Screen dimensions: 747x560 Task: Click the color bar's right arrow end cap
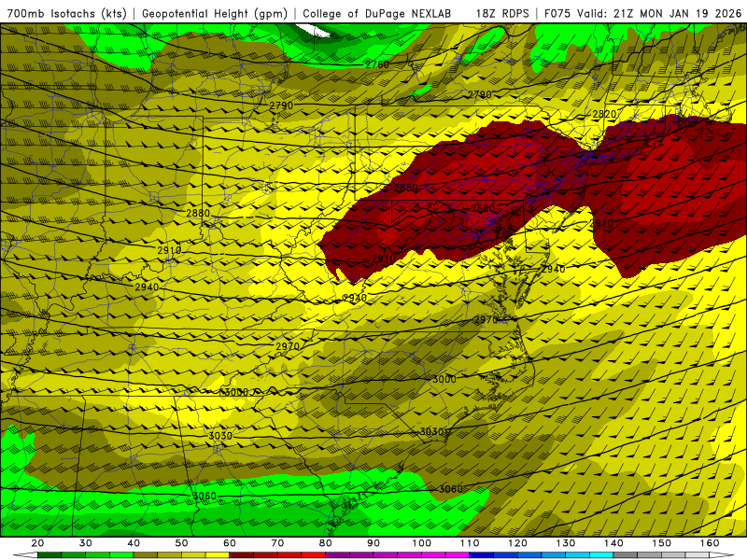coord(721,554)
